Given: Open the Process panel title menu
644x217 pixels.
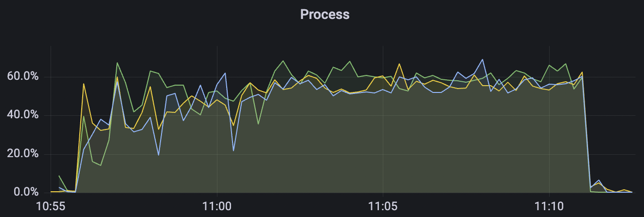Looking at the screenshot, I should (x=324, y=14).
